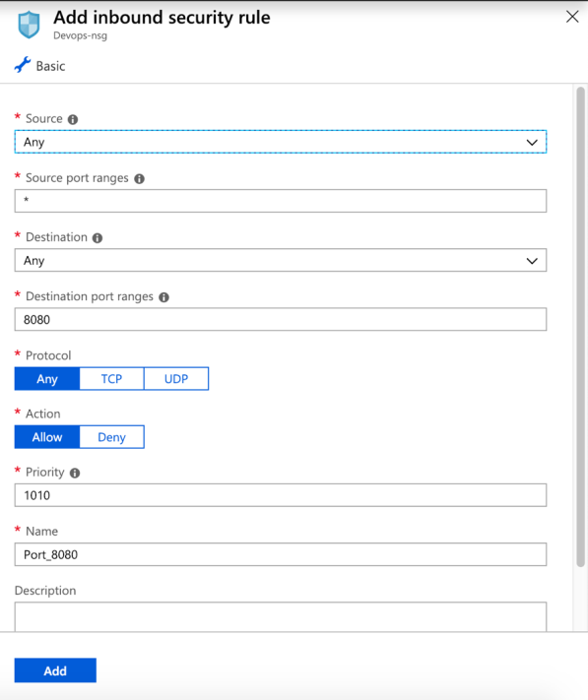This screenshot has height=700, width=588.
Task: Close the Add inbound security rule panel
Action: [x=572, y=17]
